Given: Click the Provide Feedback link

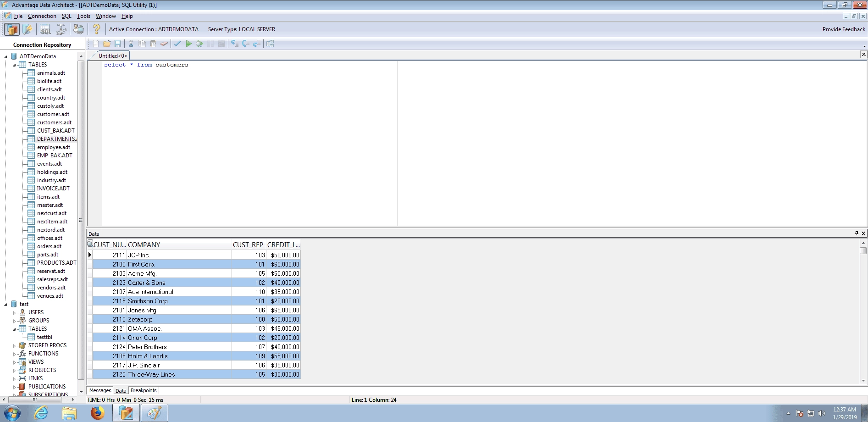Looking at the screenshot, I should [x=844, y=29].
